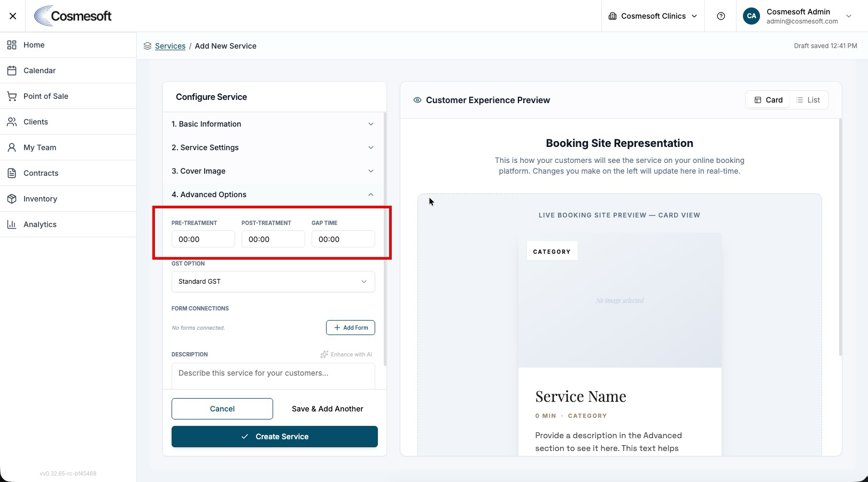868x482 pixels.
Task: Expand the Basic Information section
Action: tap(273, 124)
